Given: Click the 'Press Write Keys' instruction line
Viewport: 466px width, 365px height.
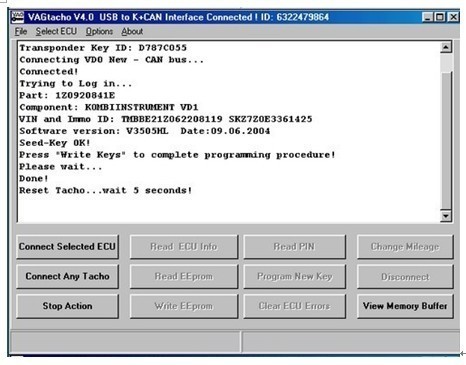Looking at the screenshot, I should pos(177,155).
